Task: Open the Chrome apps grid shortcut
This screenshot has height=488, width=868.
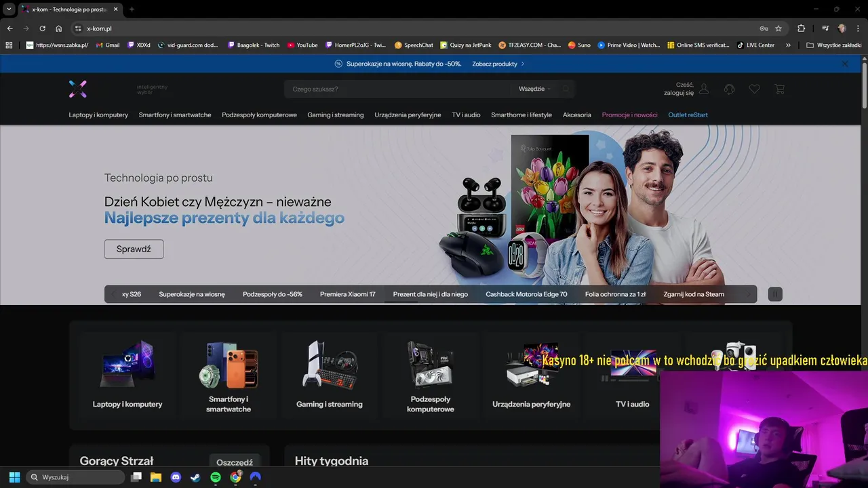Action: [9, 45]
